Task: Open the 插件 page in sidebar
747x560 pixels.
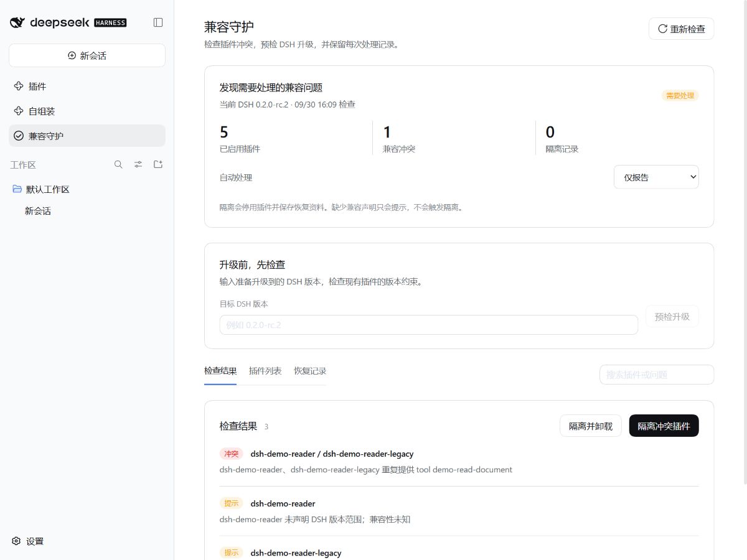Action: click(x=87, y=86)
